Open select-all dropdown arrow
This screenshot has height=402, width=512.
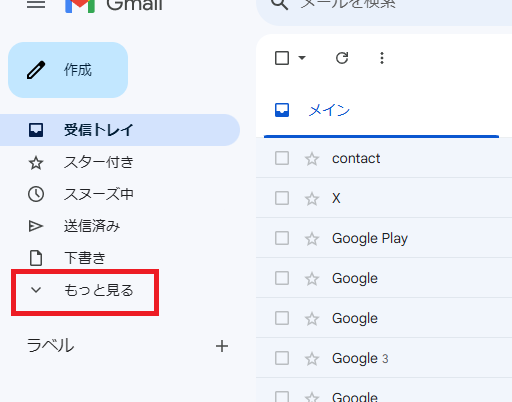(x=302, y=58)
